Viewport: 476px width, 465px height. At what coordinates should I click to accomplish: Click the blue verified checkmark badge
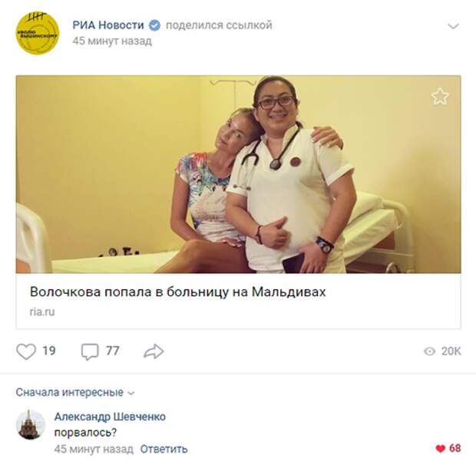[x=154, y=25]
